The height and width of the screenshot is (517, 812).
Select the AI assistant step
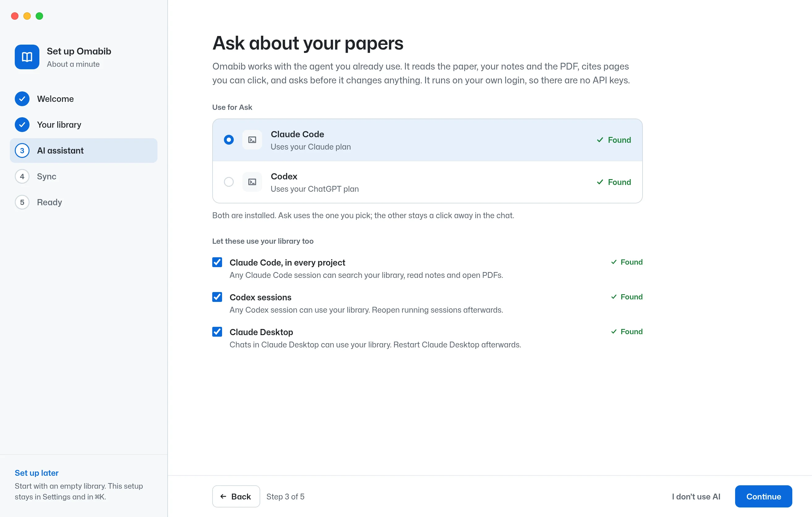84,151
